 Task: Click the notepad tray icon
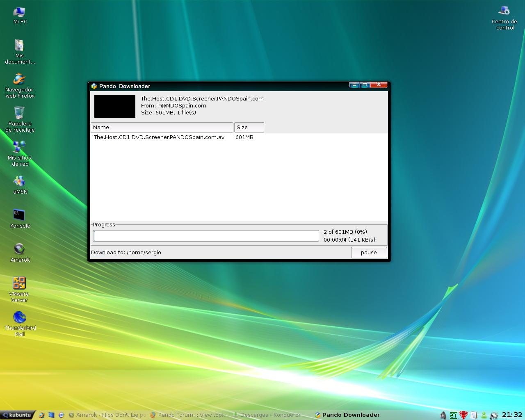tap(474, 415)
